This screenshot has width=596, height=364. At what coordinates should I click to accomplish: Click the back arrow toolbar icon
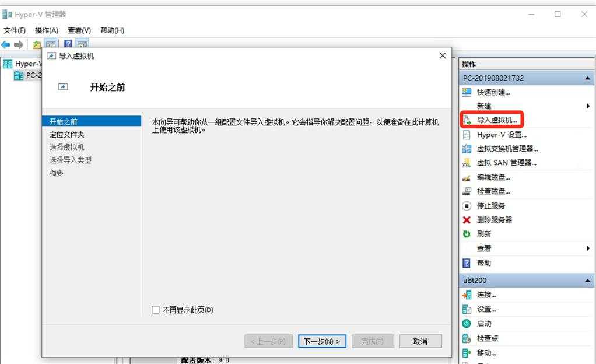(x=6, y=44)
